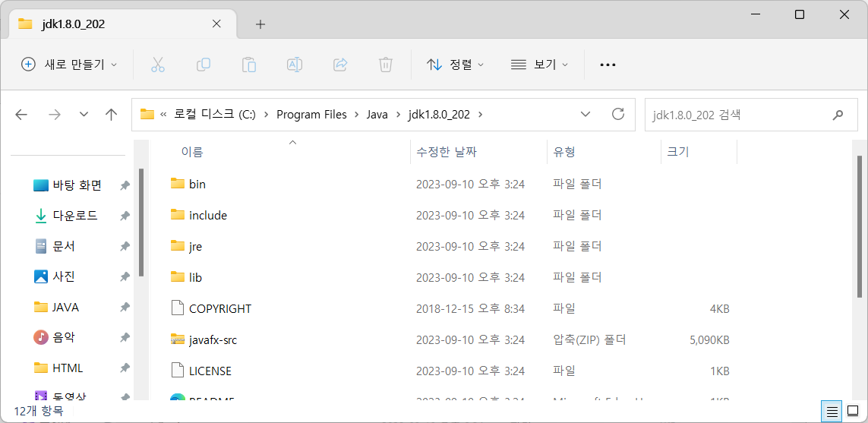Switch to details view layout icon
868x423 pixels.
tap(832, 412)
